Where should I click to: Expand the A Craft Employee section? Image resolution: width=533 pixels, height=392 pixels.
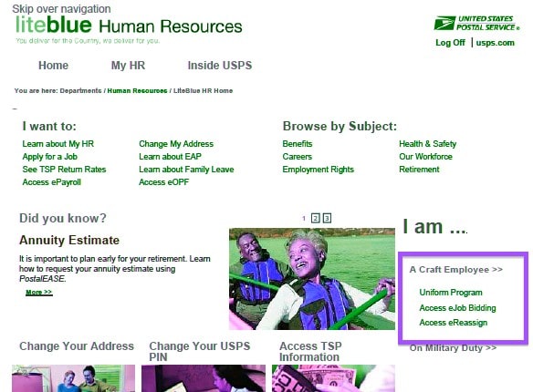click(456, 270)
